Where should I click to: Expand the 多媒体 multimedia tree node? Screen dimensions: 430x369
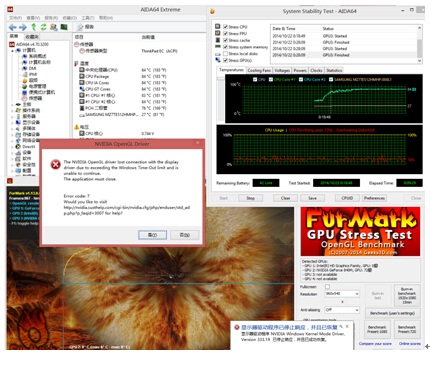[13, 128]
